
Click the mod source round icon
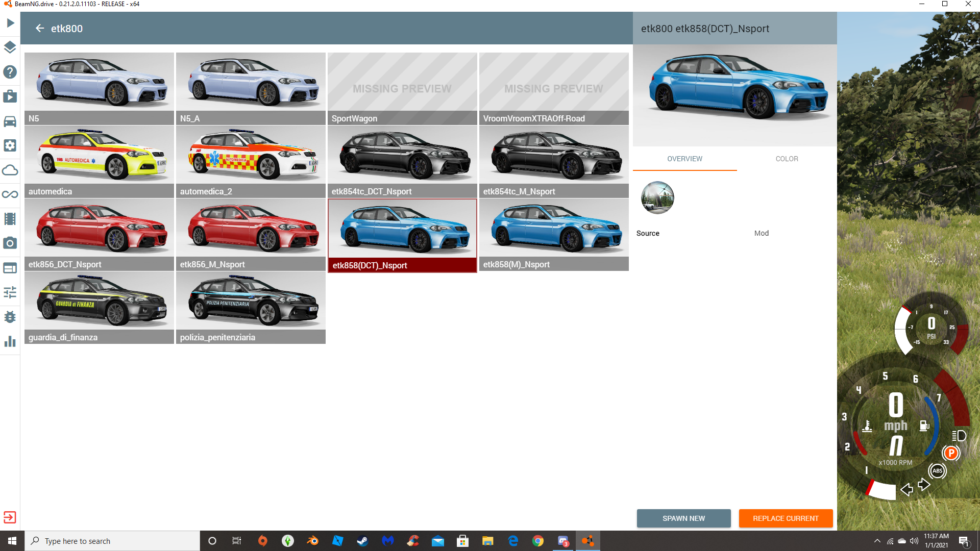[657, 197]
